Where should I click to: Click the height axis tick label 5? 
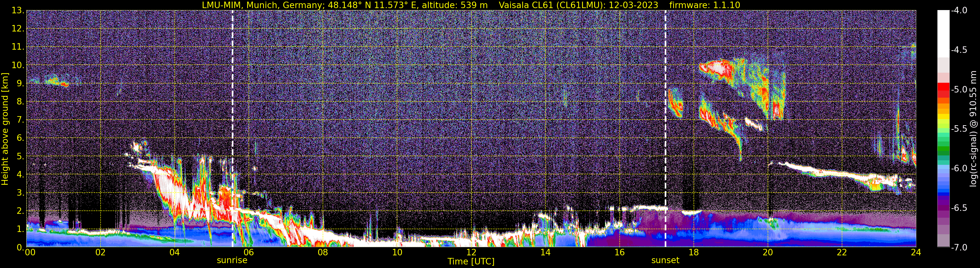coord(20,156)
